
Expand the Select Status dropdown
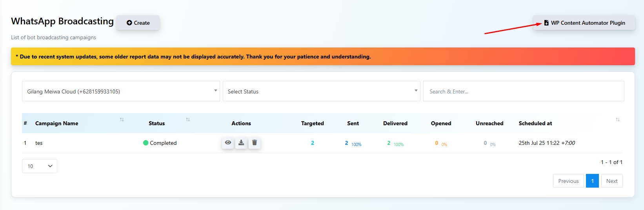click(322, 91)
